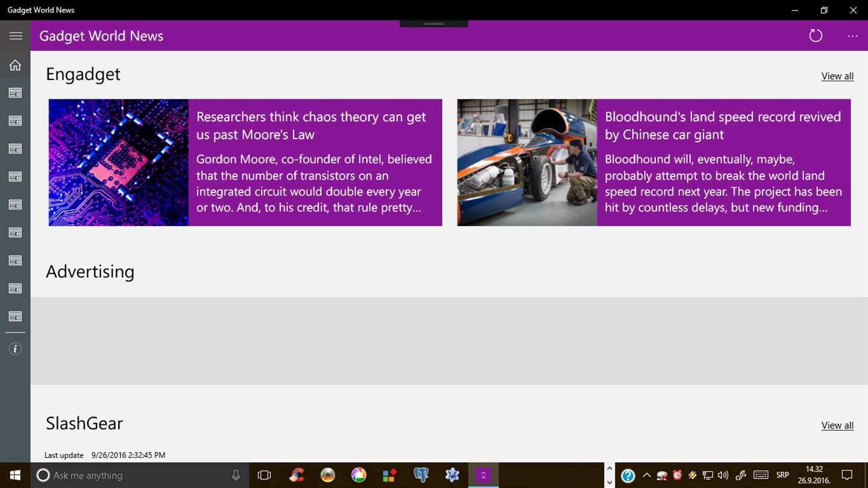This screenshot has height=488, width=868.
Task: Launch Picasa from the taskbar
Action: pos(359,475)
